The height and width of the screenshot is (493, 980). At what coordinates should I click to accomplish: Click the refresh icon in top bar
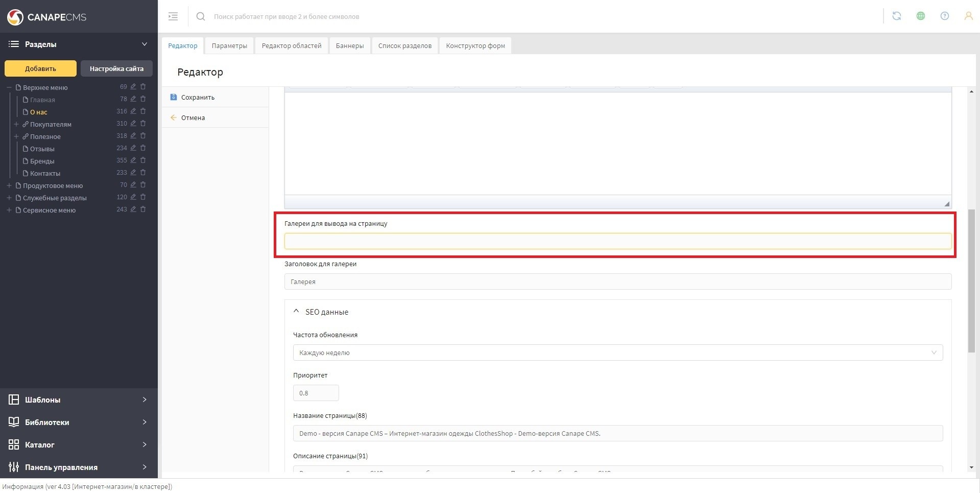896,16
